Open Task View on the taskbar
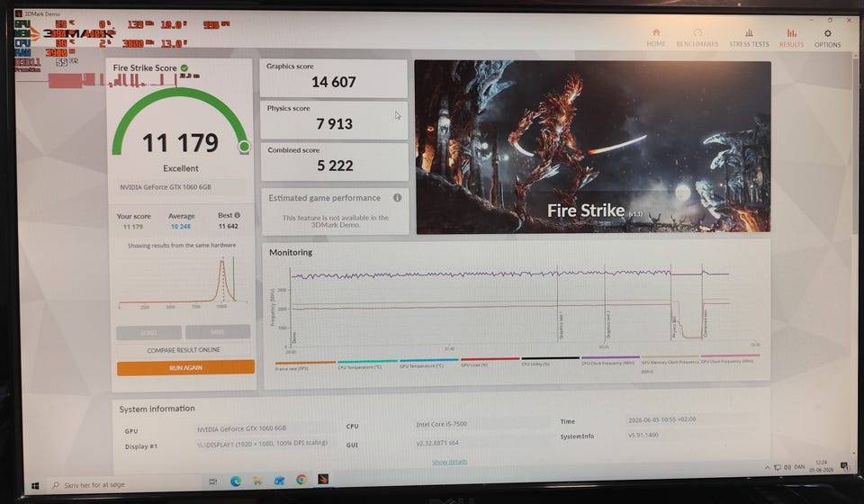Screen dimensions: 864x504 click(212, 481)
